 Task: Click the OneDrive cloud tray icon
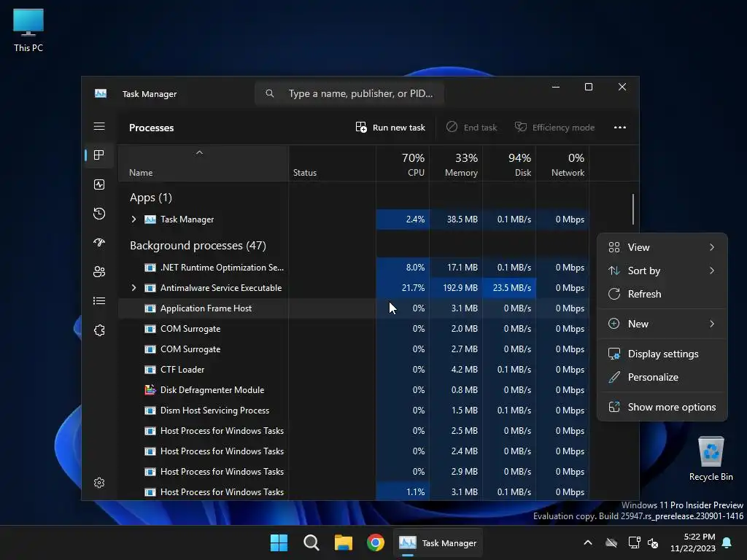pyautogui.click(x=611, y=542)
